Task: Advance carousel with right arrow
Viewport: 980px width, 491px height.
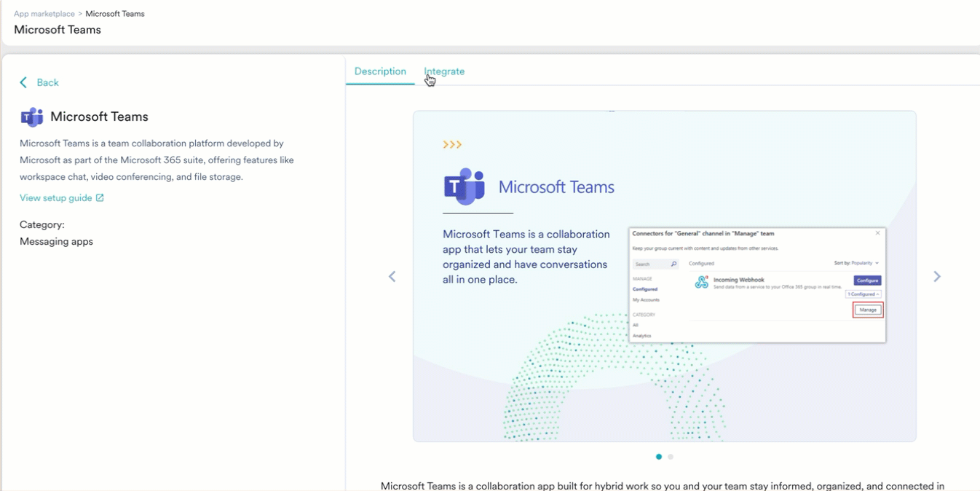Action: coord(937,276)
